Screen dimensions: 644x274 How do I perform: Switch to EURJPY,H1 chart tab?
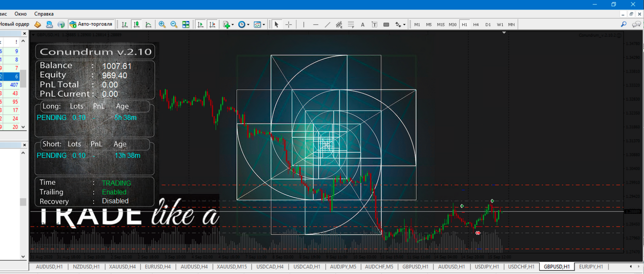(x=591, y=267)
